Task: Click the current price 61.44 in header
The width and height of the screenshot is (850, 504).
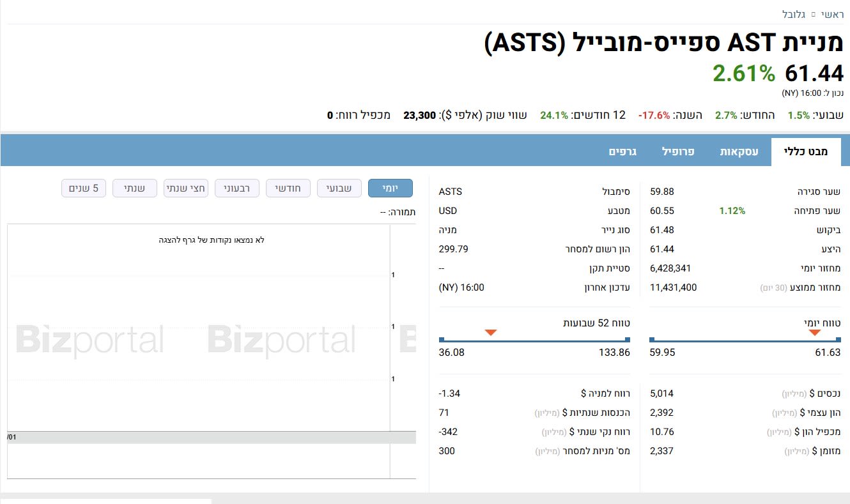Action: tap(814, 74)
